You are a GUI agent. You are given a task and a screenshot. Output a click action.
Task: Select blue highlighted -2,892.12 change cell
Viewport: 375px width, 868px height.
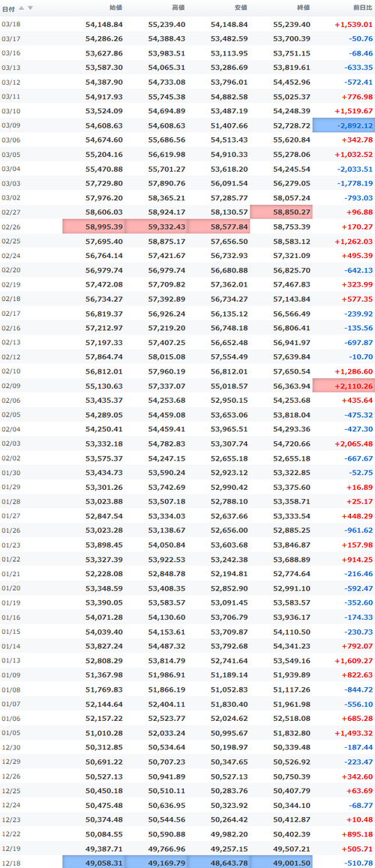344,125
